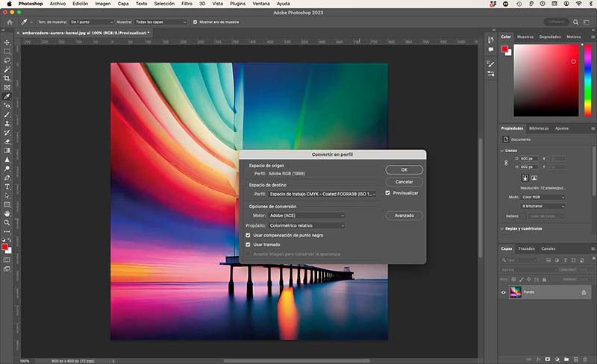Viewport: 597px width, 364px height.
Task: Select the Eyedropper tool in the toolbar
Action: [7, 97]
